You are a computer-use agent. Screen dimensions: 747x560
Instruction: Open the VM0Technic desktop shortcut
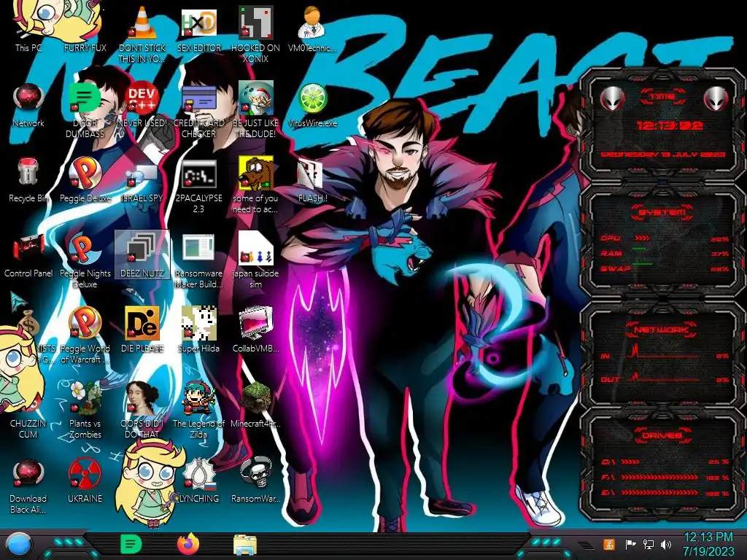click(312, 28)
